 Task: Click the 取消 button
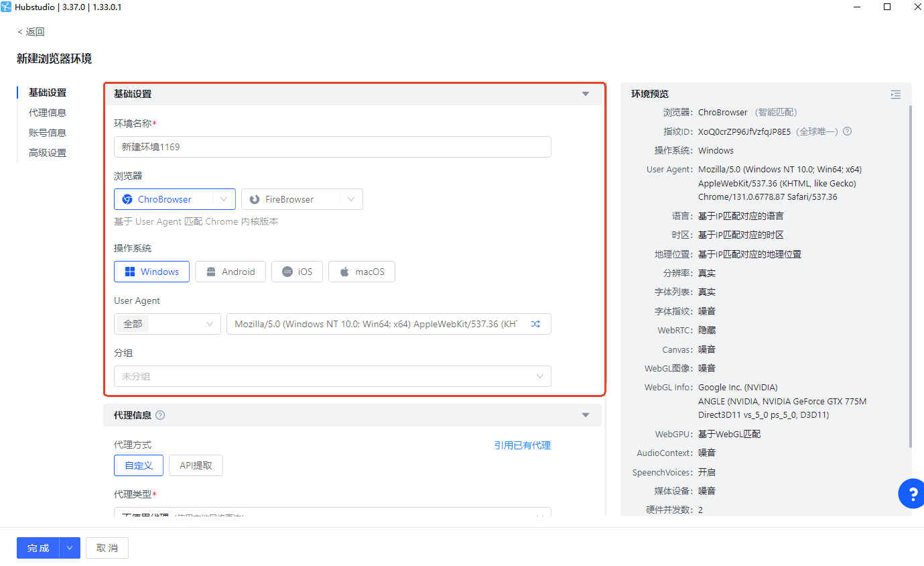pos(107,548)
